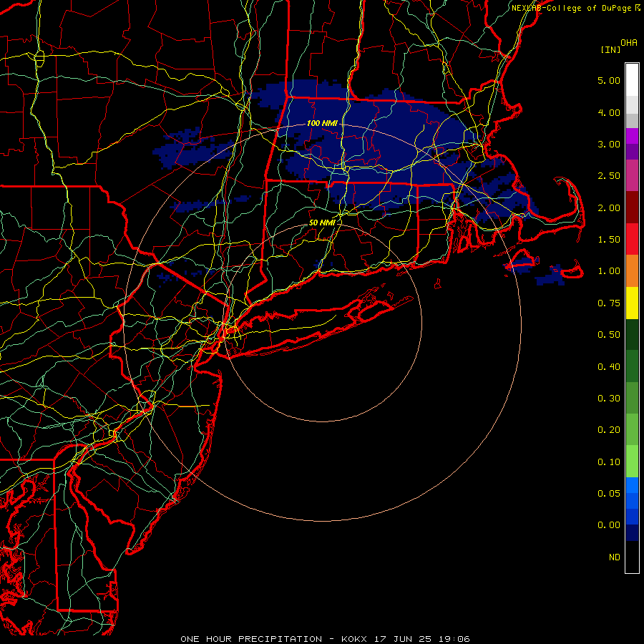Click the black ND legend swatch
644x644 pixels.
[x=632, y=557]
